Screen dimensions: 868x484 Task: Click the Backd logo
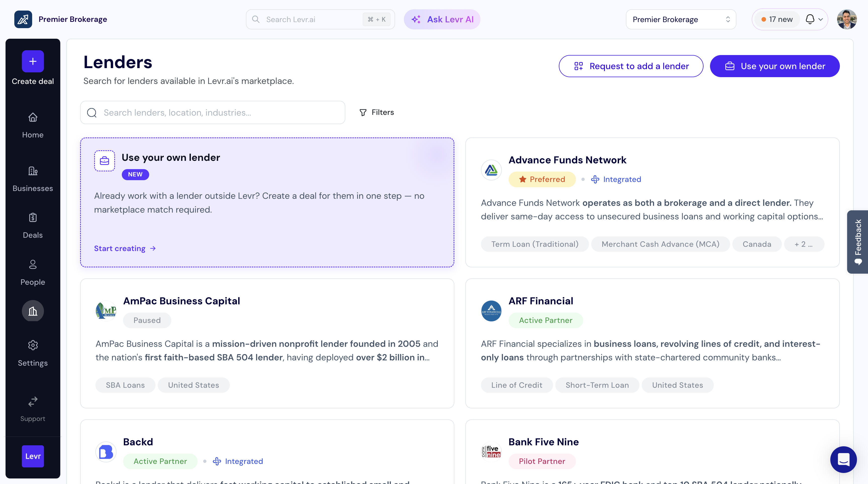point(106,452)
